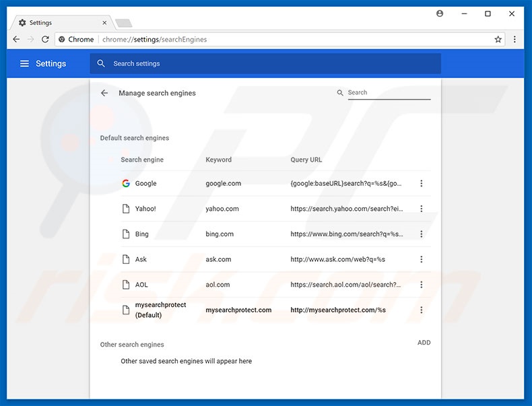Open more actions for Google
Image resolution: width=532 pixels, height=406 pixels.
point(421,183)
